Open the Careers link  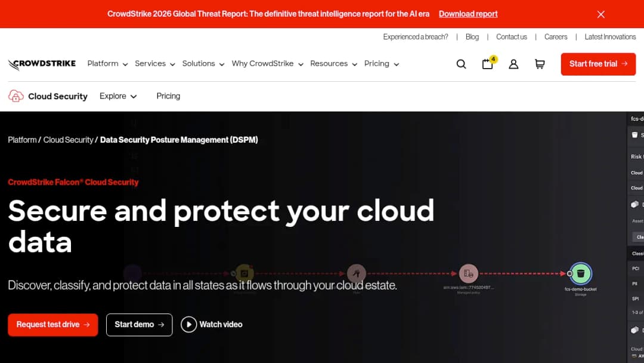point(556,37)
